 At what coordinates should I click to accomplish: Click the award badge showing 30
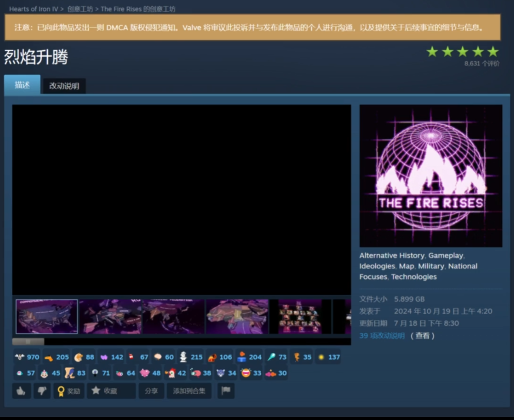point(276,373)
